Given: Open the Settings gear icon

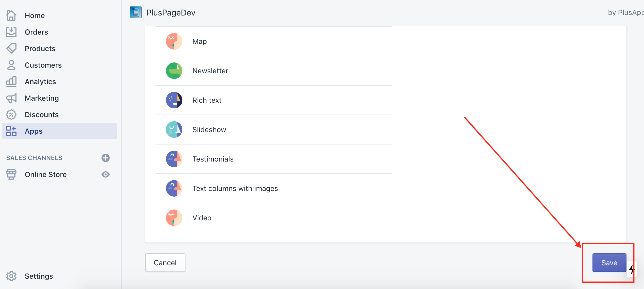Looking at the screenshot, I should pos(11,276).
